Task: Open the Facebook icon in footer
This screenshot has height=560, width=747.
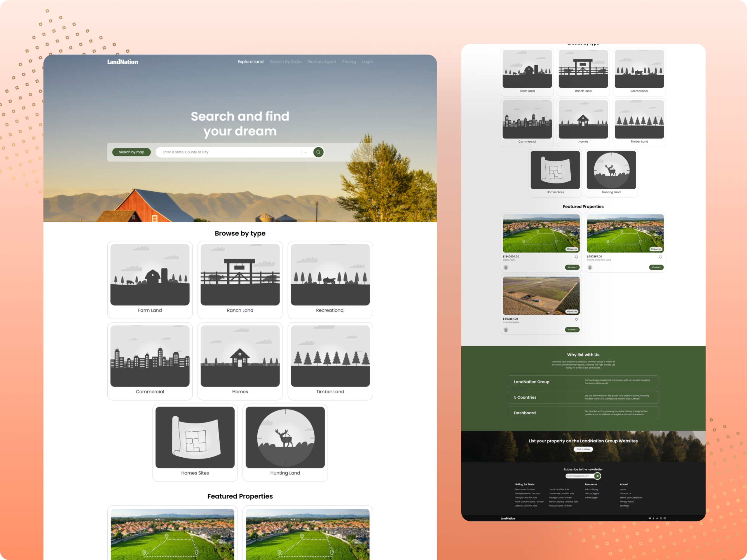Action: pyautogui.click(x=653, y=518)
